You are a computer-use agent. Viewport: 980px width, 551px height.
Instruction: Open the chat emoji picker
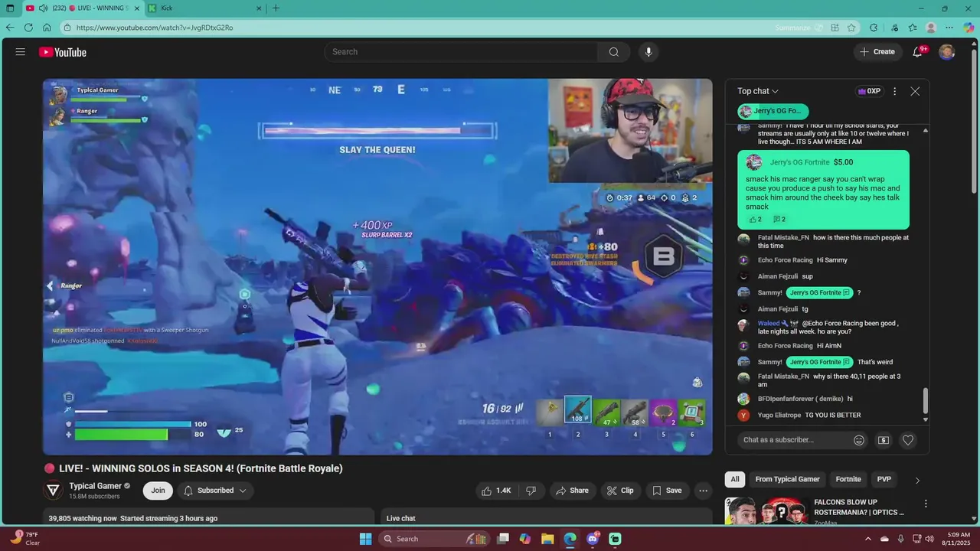(859, 440)
